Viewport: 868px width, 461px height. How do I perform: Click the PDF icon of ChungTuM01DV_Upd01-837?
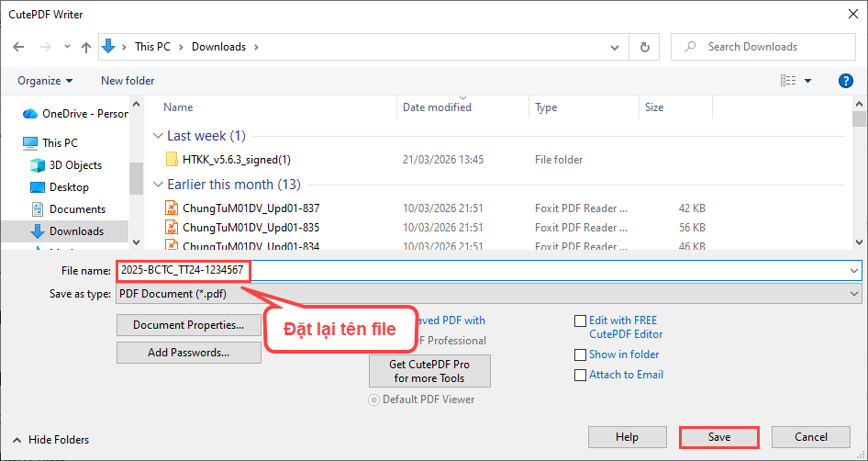[x=172, y=208]
